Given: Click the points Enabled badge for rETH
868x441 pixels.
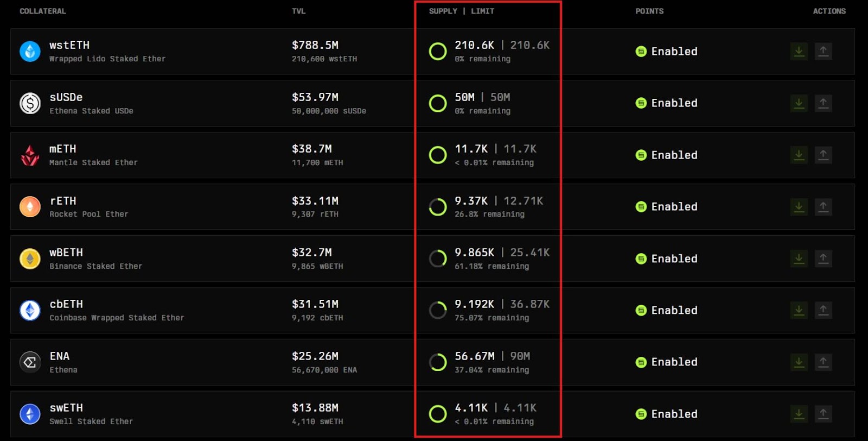Looking at the screenshot, I should pyautogui.click(x=667, y=207).
